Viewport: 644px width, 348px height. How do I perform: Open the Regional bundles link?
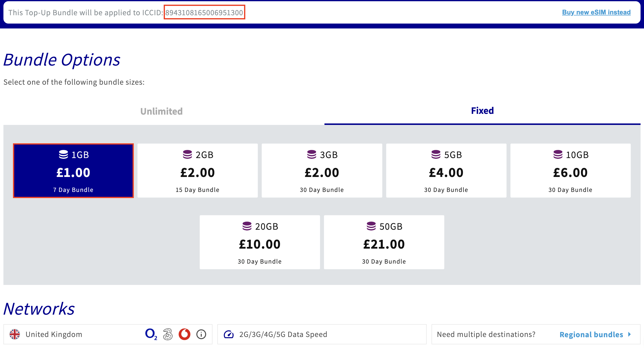tap(591, 335)
